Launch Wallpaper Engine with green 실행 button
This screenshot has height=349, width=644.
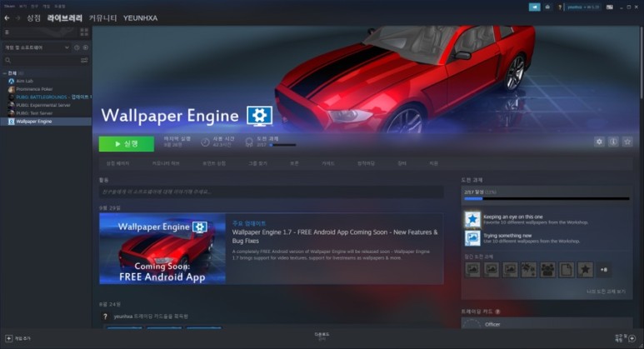pyautogui.click(x=127, y=144)
